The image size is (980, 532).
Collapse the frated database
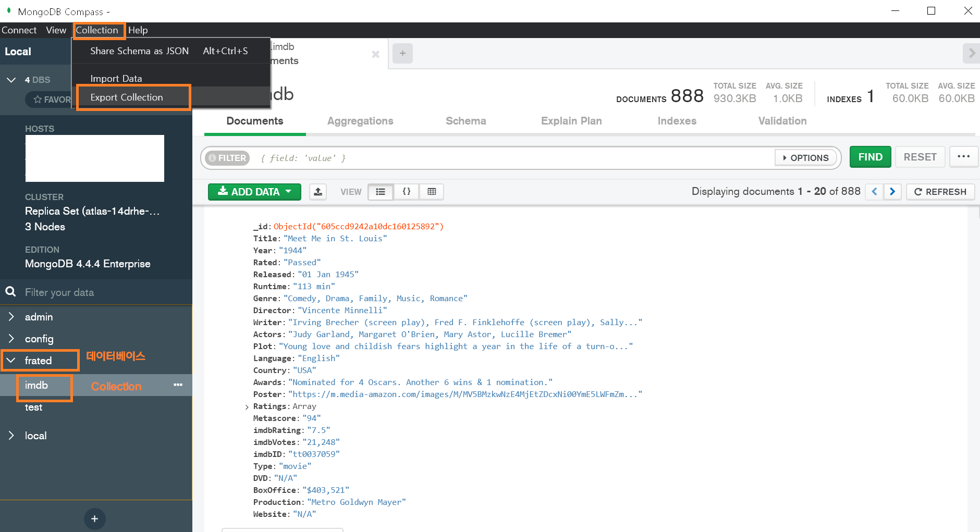point(11,361)
